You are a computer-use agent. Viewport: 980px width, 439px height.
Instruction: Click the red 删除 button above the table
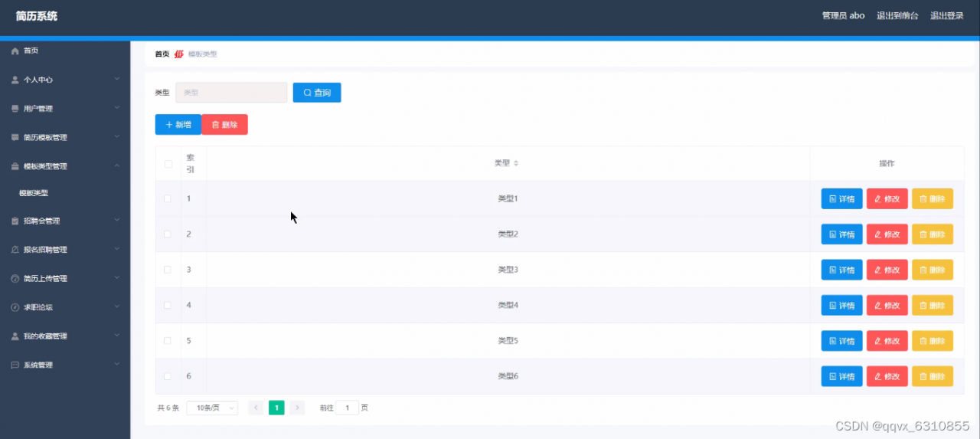tap(225, 124)
